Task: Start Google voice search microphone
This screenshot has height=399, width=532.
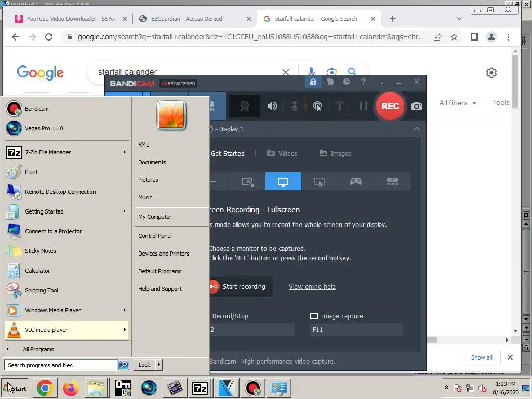Action: [x=311, y=72]
